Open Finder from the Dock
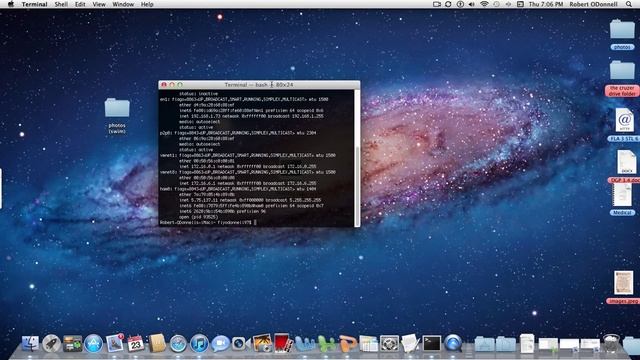 pyautogui.click(x=30, y=343)
